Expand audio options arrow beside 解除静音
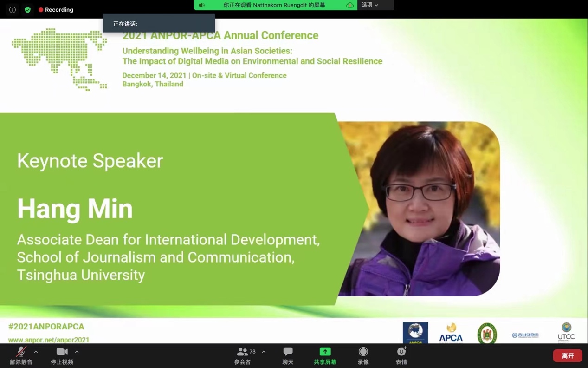Screen dimensions: 588x368 tap(36, 352)
